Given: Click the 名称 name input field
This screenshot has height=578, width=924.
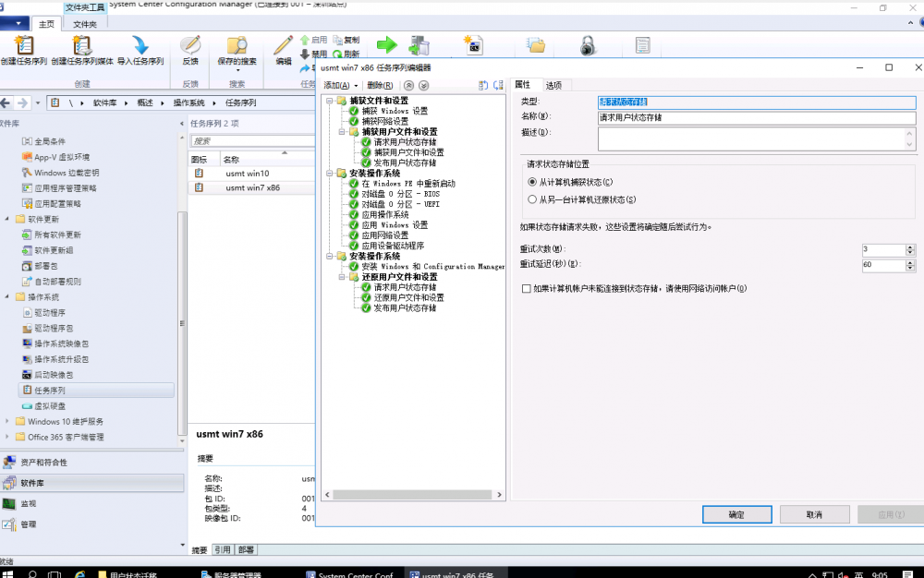Looking at the screenshot, I should 757,117.
